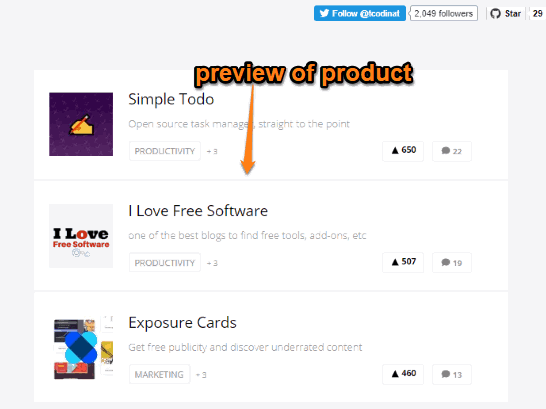Image resolution: width=546 pixels, height=409 pixels.
Task: Open the 19 comments bubble
Action: 452,262
